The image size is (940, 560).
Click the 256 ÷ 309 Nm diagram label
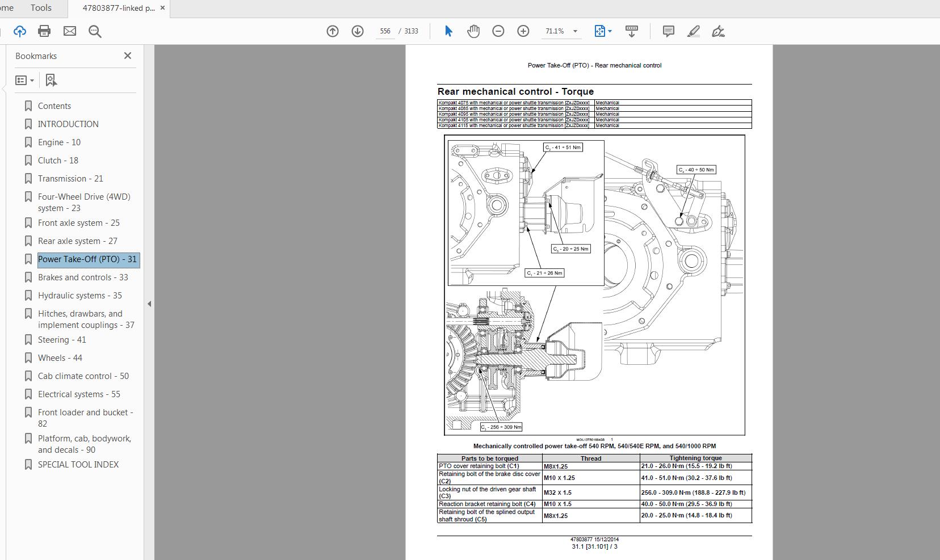501,427
